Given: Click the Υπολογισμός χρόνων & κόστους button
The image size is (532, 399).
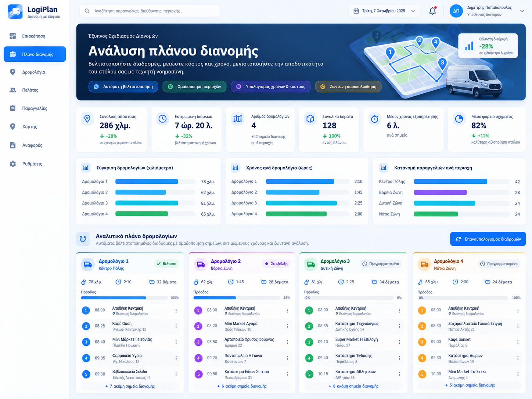Looking at the screenshot, I should tap(271, 87).
